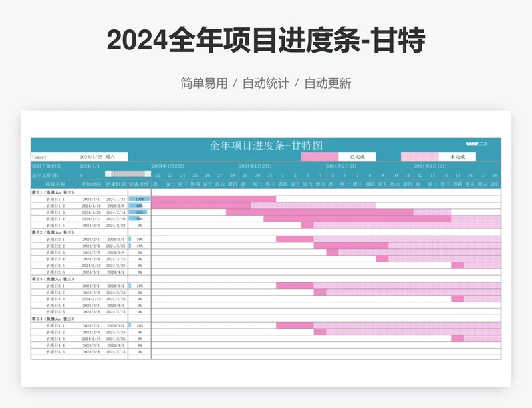The image size is (532, 408).
Task: Select the 60% progress cell
Action: pos(140,206)
